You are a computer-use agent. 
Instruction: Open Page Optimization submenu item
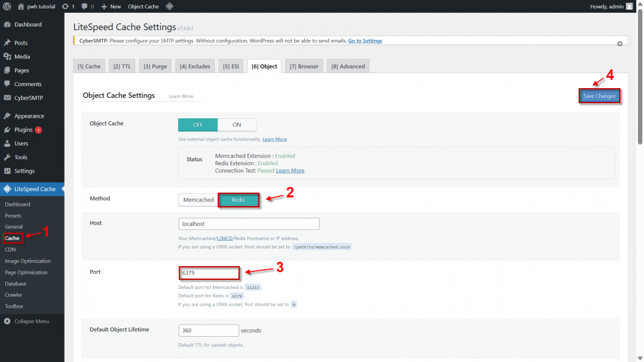tap(26, 272)
